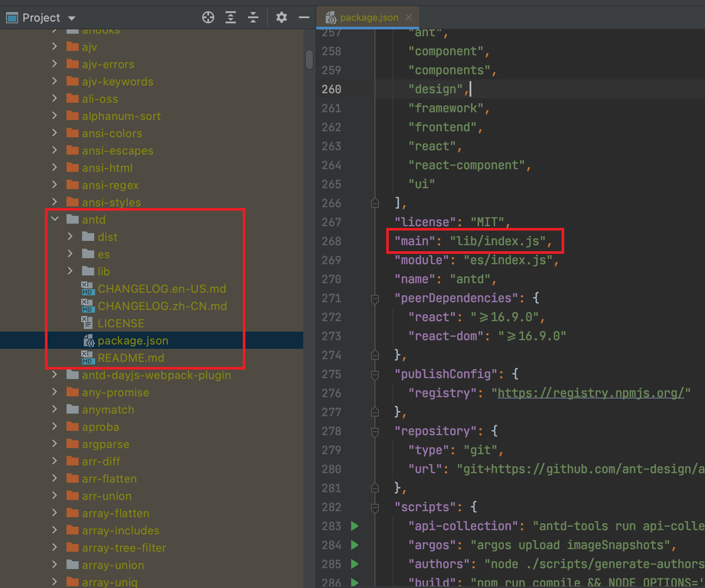The image size is (705, 588).
Task: Select the Scroll to Source crosshair icon
Action: 208,17
